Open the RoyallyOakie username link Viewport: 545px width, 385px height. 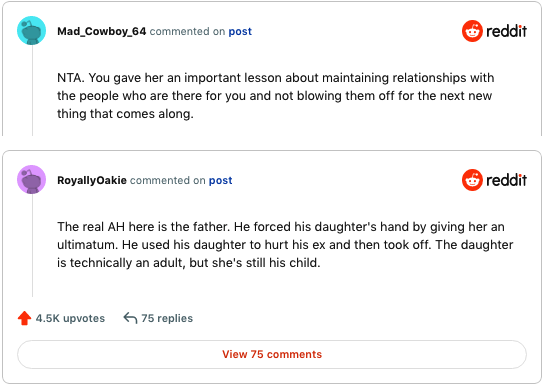tap(92, 180)
